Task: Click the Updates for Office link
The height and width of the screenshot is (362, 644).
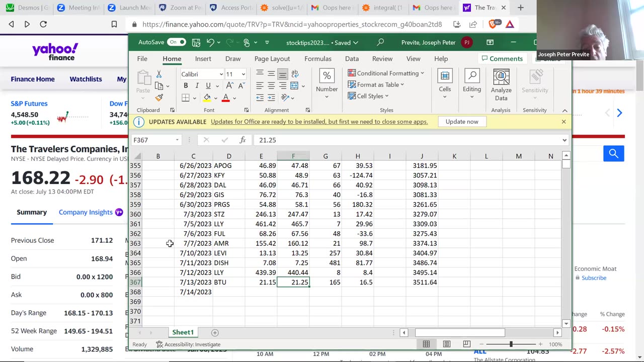Action: 319,122
